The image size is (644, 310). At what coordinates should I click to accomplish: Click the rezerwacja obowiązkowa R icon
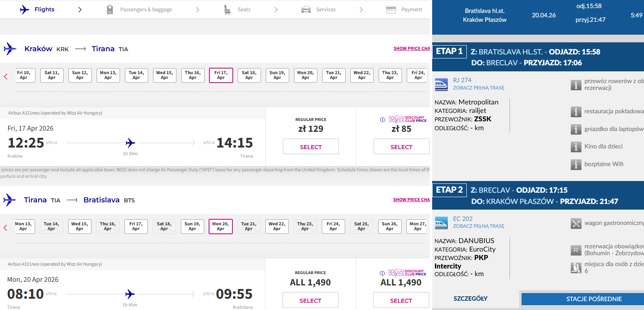pos(576,250)
